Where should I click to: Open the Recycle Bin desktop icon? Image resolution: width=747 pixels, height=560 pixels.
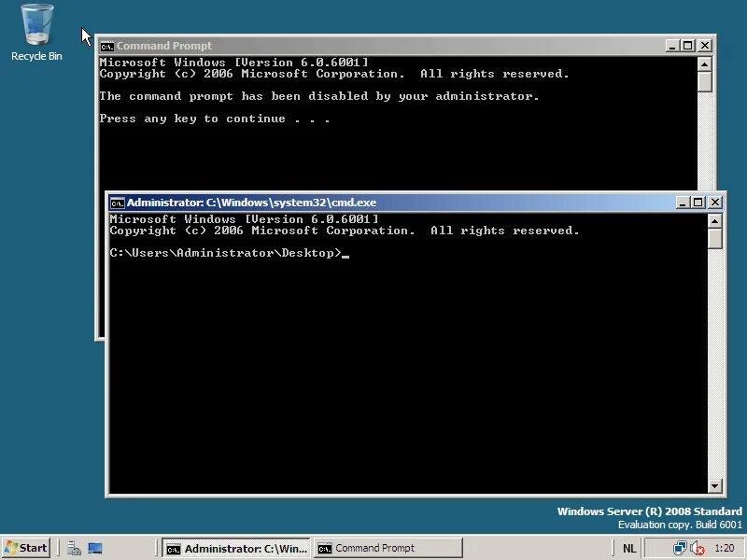click(x=36, y=33)
